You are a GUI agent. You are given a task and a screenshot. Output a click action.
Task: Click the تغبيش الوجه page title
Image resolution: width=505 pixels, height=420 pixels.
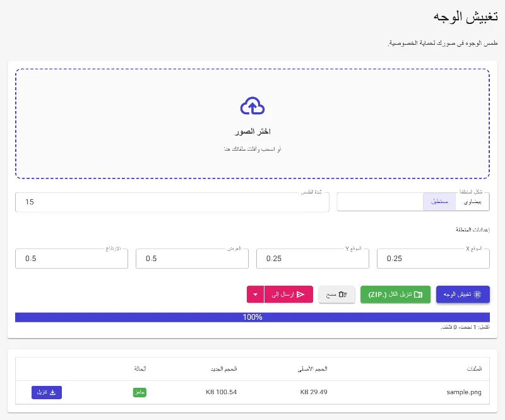click(x=465, y=16)
